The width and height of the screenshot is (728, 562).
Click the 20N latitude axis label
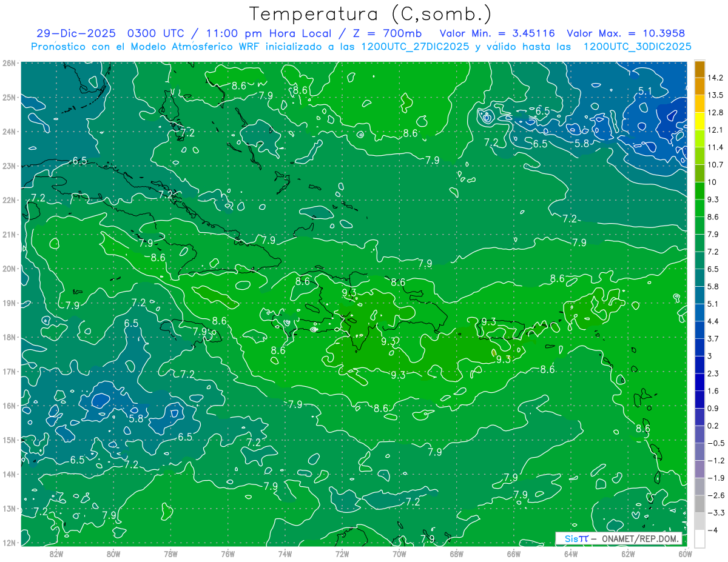coord(8,269)
